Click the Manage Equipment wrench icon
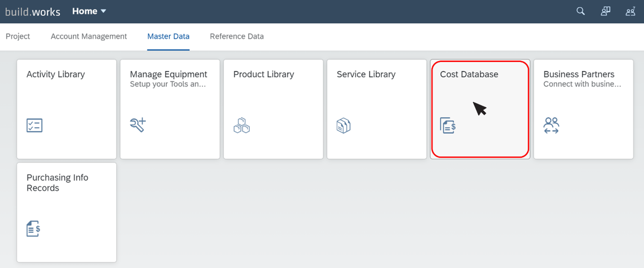The image size is (644, 268). [x=138, y=125]
